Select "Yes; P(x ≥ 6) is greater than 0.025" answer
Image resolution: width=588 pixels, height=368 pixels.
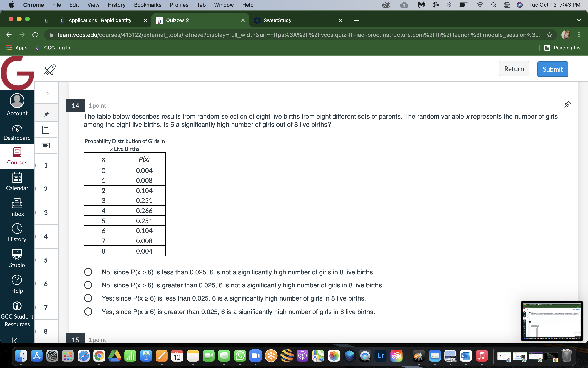pyautogui.click(x=88, y=312)
